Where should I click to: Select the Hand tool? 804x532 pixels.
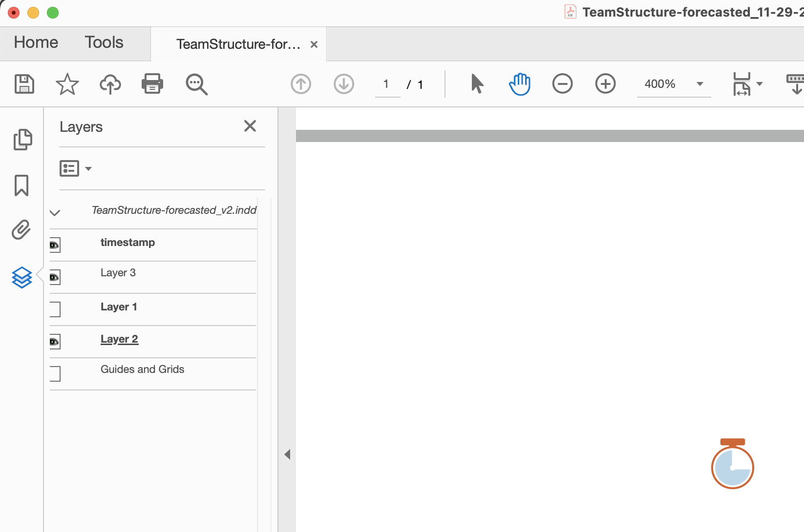(x=519, y=83)
